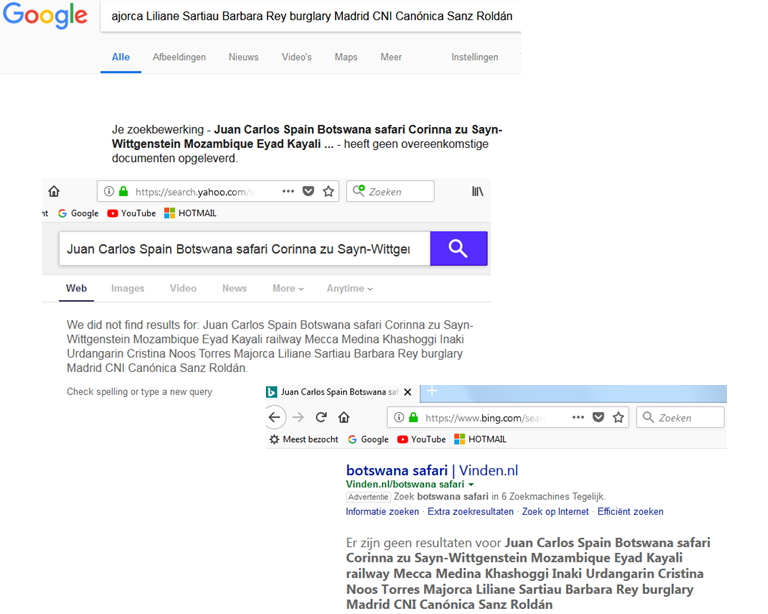Click the Google logo
The width and height of the screenshot is (768, 614).
[45, 15]
